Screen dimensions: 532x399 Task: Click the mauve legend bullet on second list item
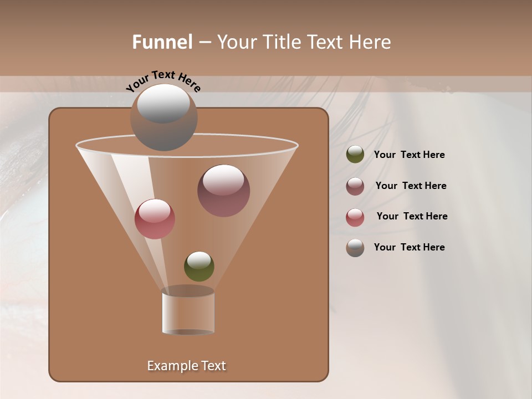click(355, 186)
